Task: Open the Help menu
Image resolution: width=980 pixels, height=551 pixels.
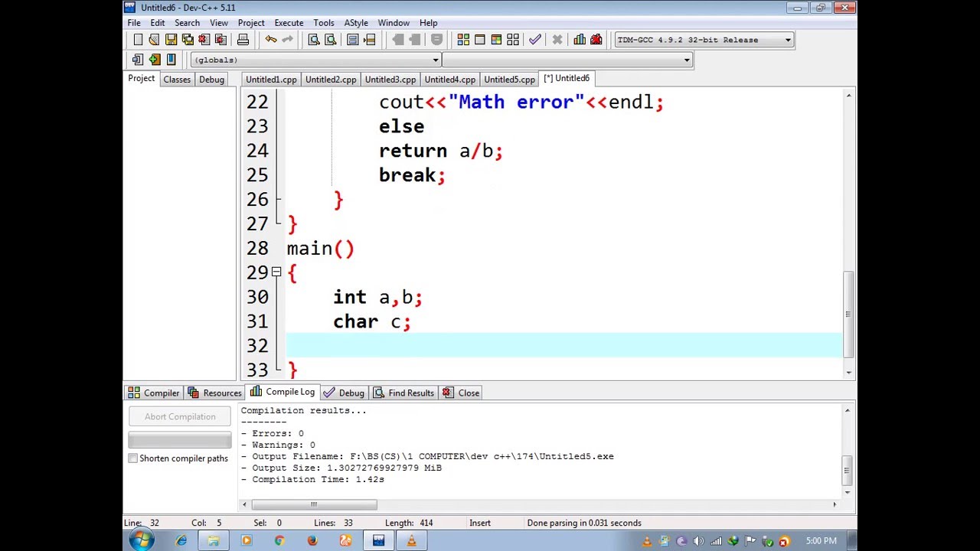Action: coord(429,23)
